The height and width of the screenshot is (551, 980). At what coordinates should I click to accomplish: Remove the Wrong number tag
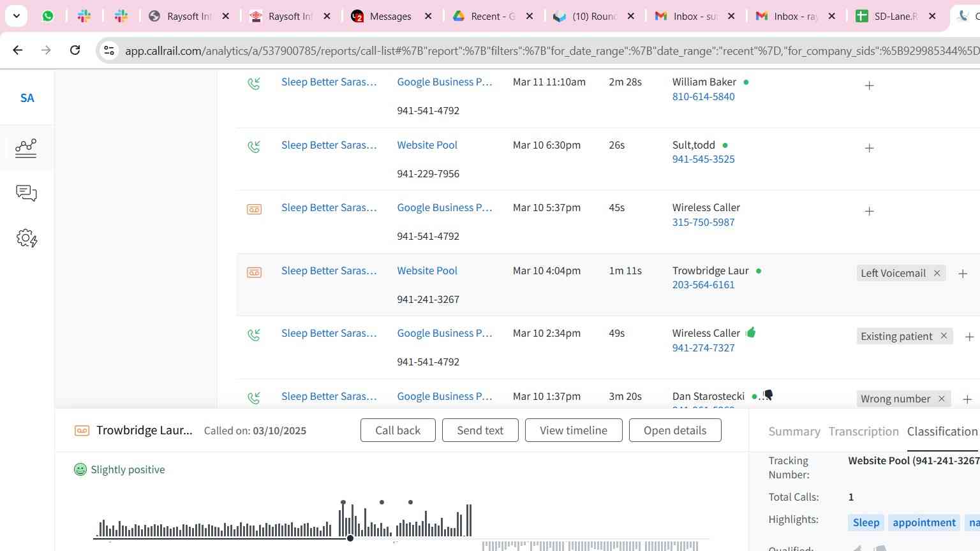coord(941,399)
